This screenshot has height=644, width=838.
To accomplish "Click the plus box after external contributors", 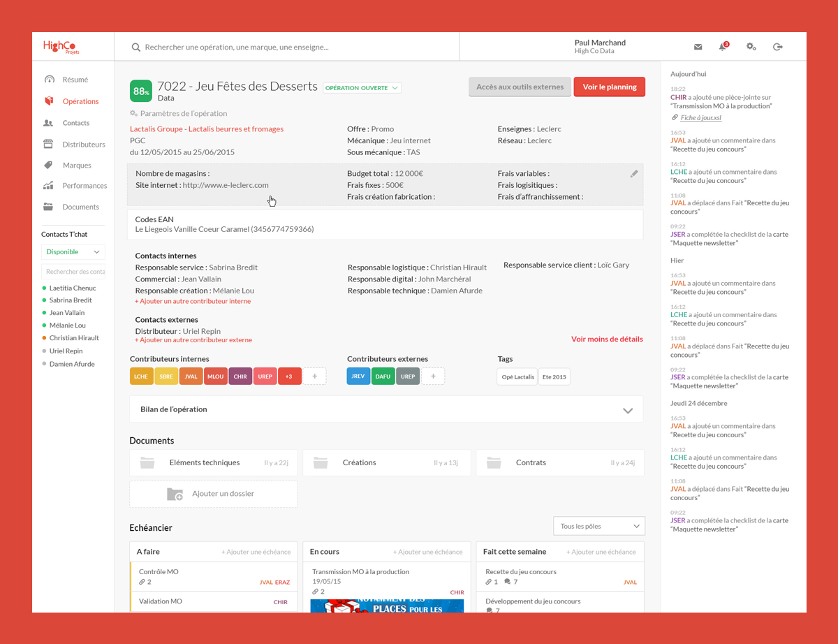I will pos(433,376).
